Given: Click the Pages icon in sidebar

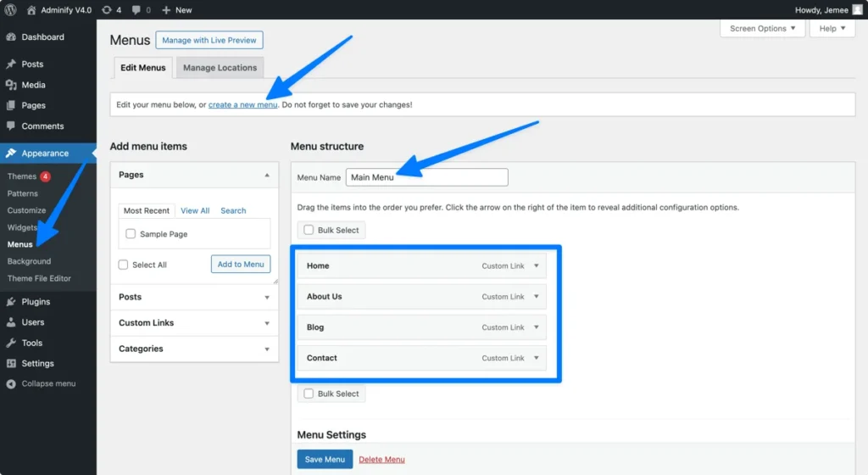Looking at the screenshot, I should point(11,105).
